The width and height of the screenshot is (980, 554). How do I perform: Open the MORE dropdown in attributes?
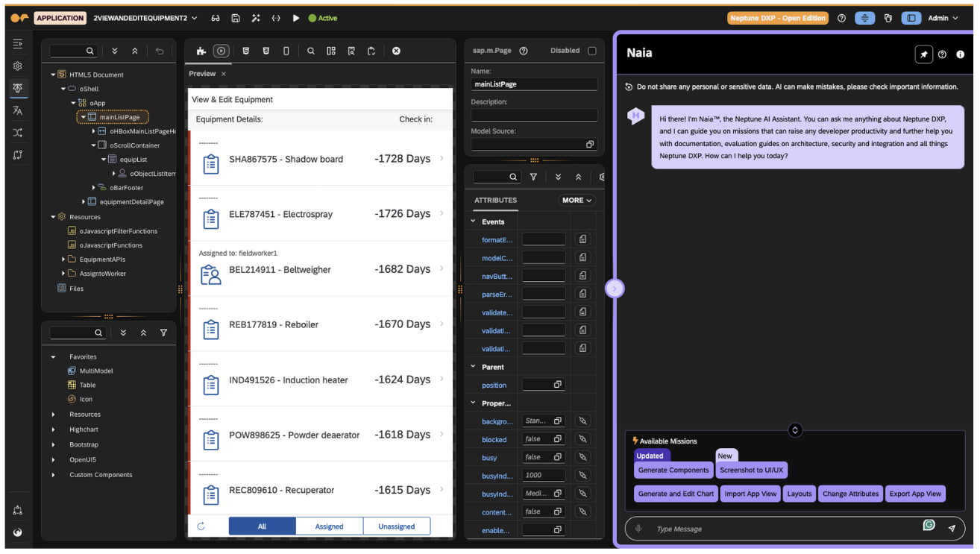pyautogui.click(x=577, y=200)
